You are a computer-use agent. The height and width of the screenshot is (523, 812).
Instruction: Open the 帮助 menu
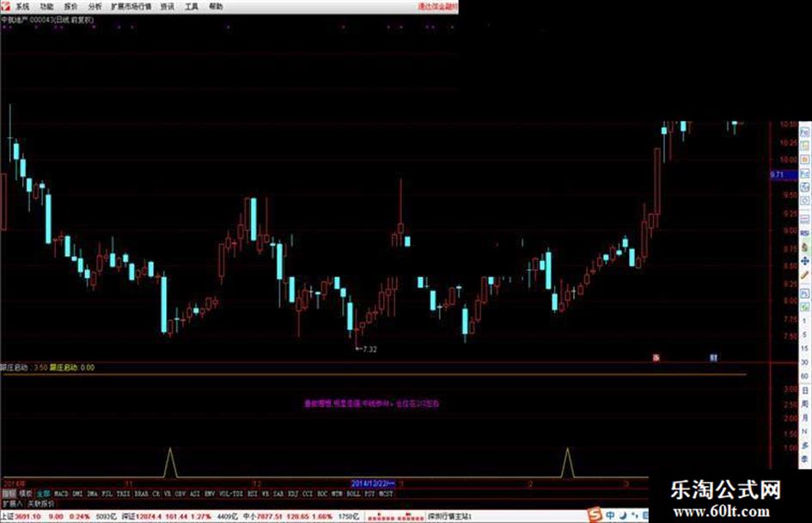click(x=216, y=7)
